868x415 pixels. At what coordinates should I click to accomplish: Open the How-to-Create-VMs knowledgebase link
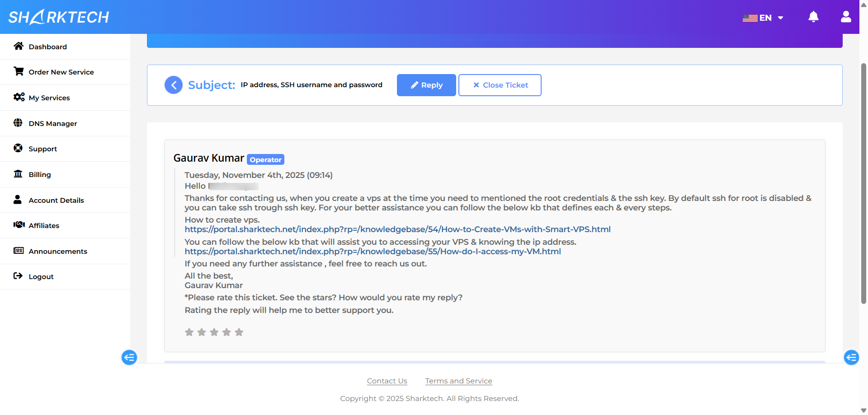(397, 229)
